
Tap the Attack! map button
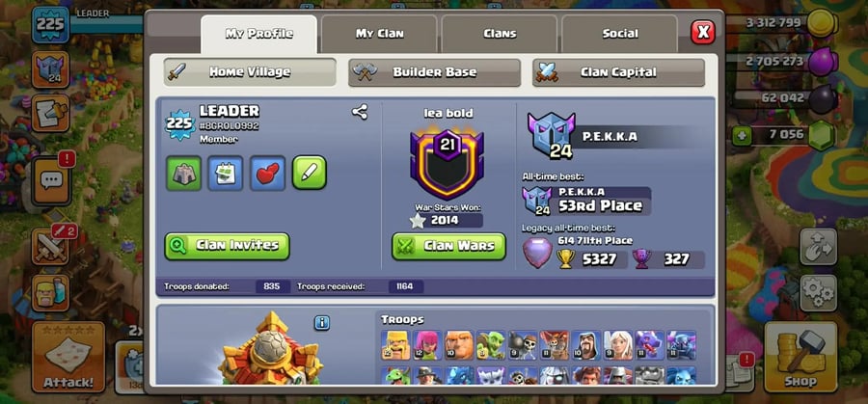(68, 357)
